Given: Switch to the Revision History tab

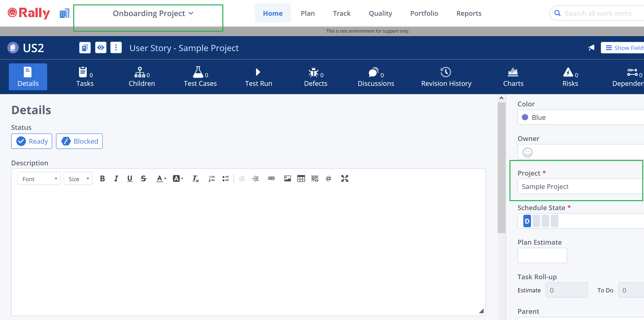Looking at the screenshot, I should coord(446,77).
